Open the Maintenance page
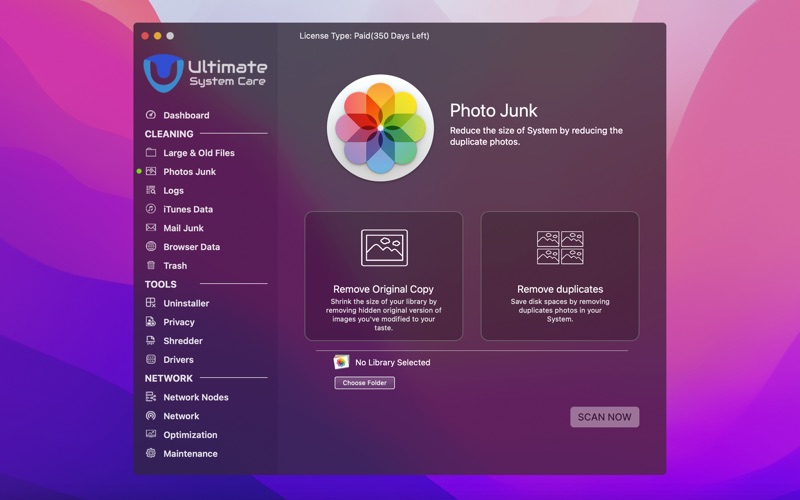The width and height of the screenshot is (800, 500). 190,454
